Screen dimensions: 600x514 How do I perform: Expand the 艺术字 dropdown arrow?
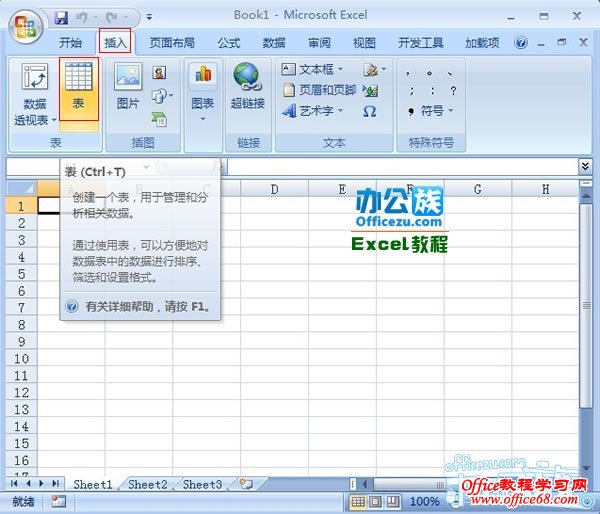pos(341,111)
